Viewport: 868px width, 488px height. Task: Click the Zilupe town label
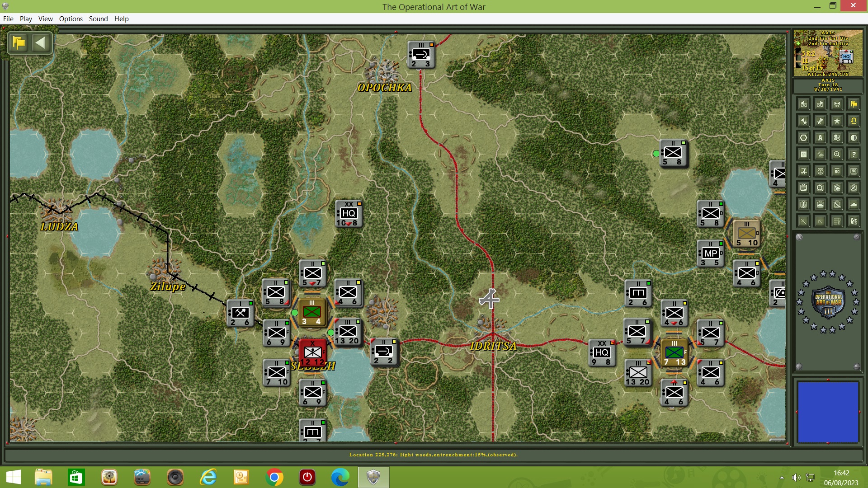(x=168, y=286)
